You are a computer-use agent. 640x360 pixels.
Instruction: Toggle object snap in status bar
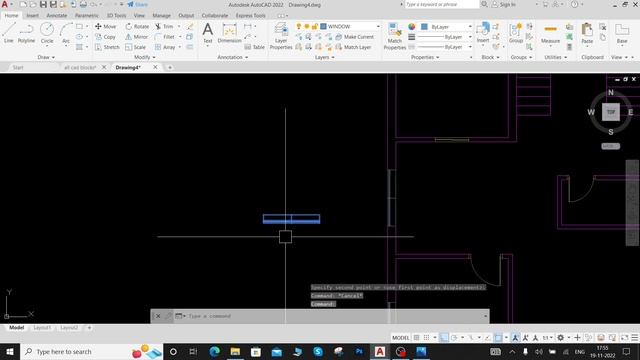point(498,338)
